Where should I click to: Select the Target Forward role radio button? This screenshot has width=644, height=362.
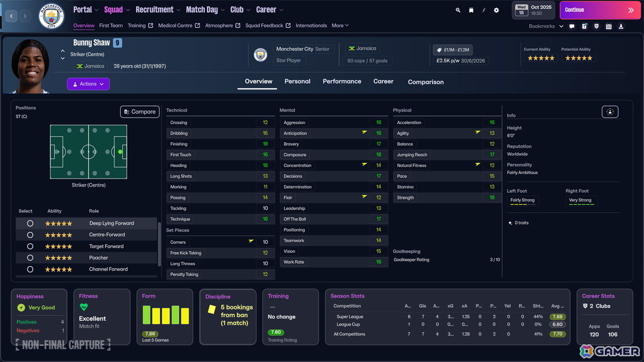pos(30,246)
